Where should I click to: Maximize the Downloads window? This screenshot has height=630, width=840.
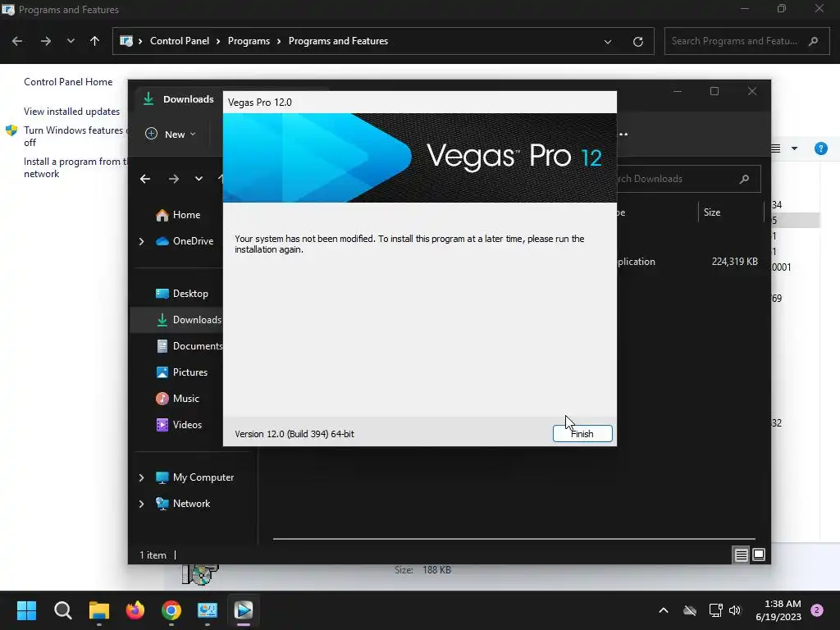pos(714,92)
